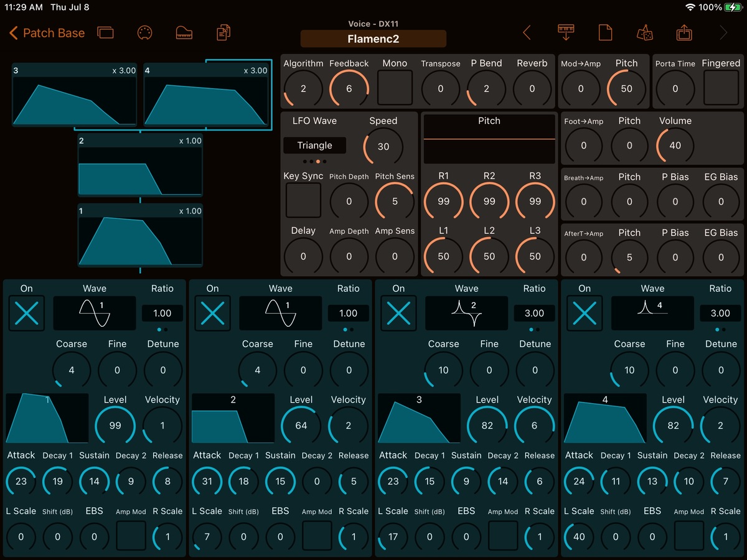
Task: Open the LFO Wave Triangle selector
Action: click(x=314, y=146)
